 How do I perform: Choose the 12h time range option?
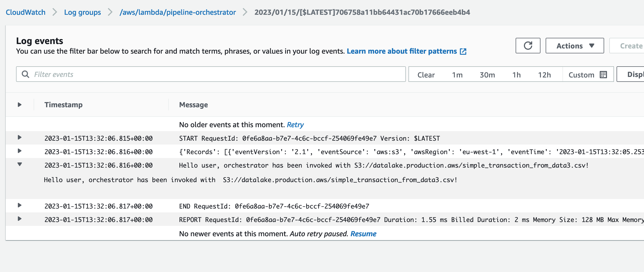point(544,75)
